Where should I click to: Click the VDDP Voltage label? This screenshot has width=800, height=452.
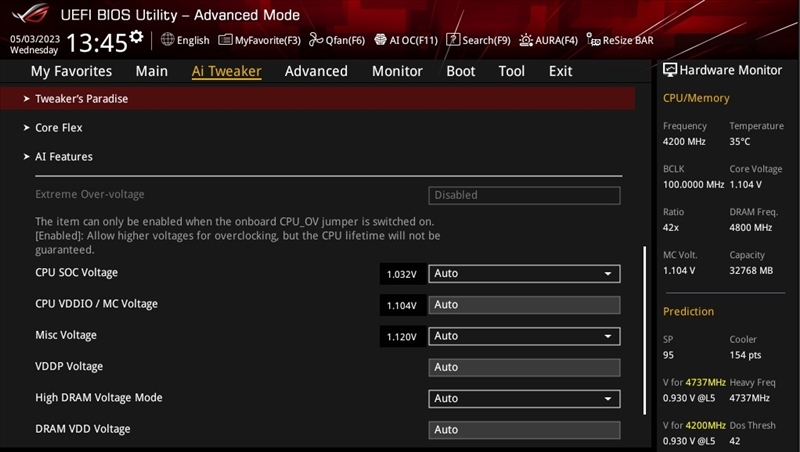69,366
